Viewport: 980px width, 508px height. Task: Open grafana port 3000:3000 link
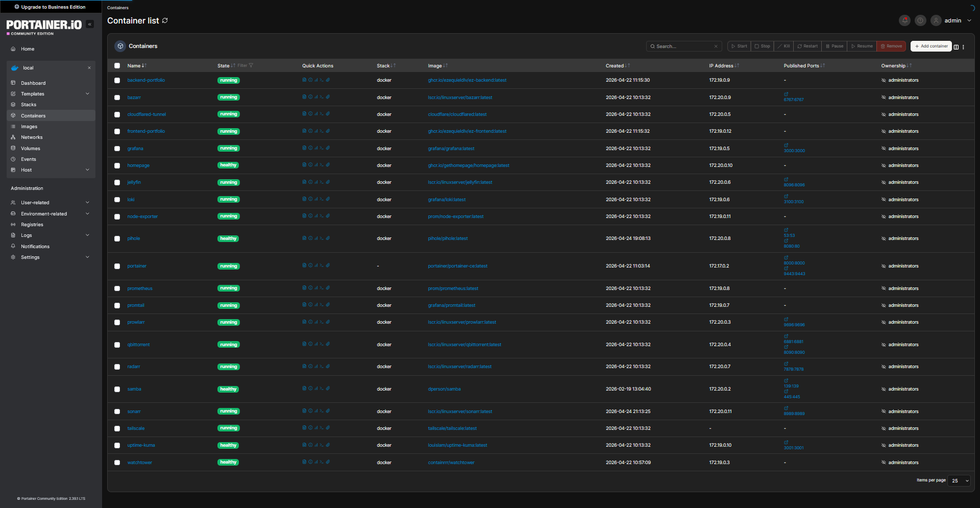[x=794, y=151]
